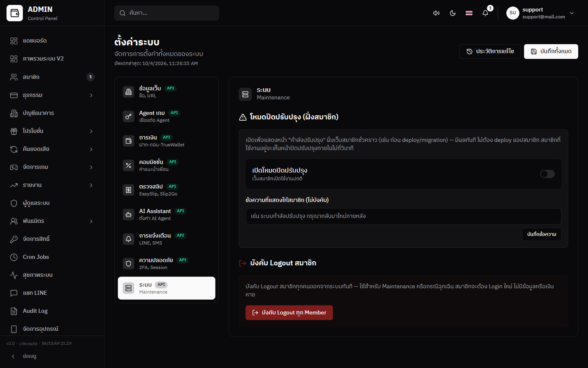588x368 pixels.
Task: Click the Agent เกม key icon
Action: coord(128,117)
